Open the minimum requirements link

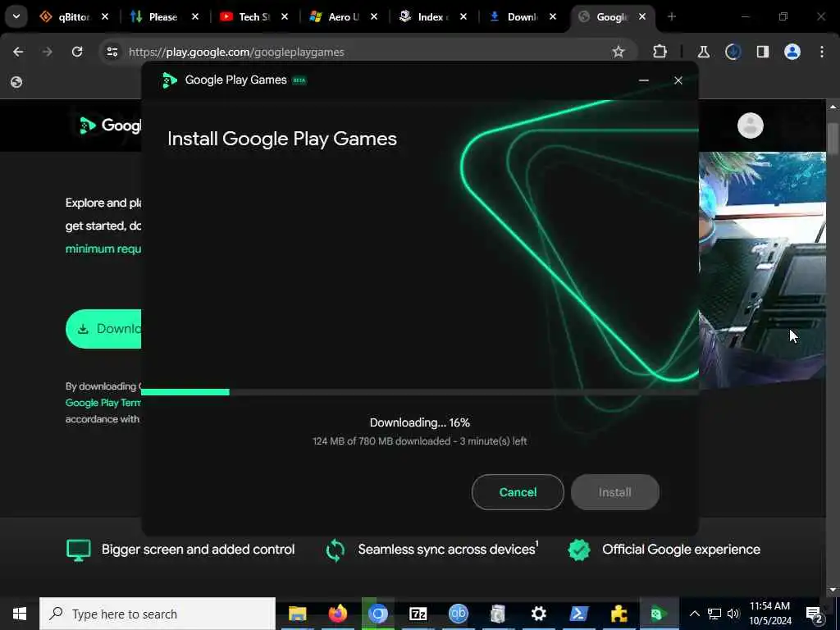click(103, 249)
